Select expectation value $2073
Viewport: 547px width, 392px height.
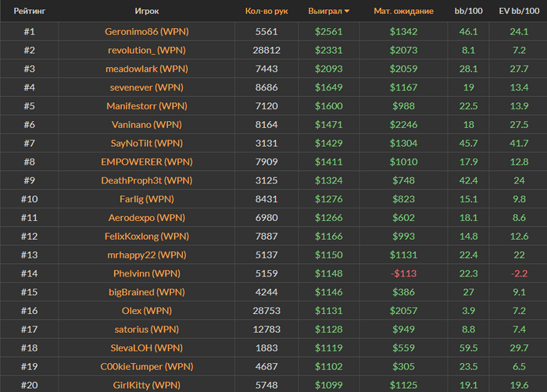404,50
